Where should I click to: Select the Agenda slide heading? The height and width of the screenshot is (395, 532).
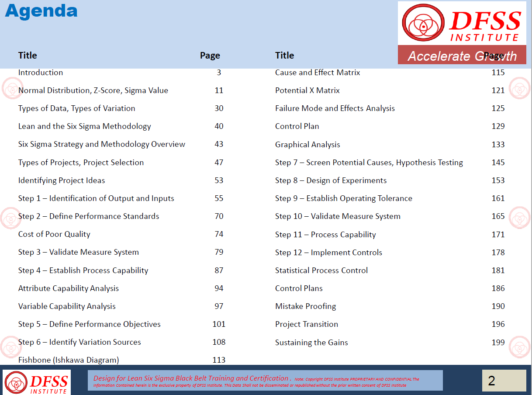[41, 10]
